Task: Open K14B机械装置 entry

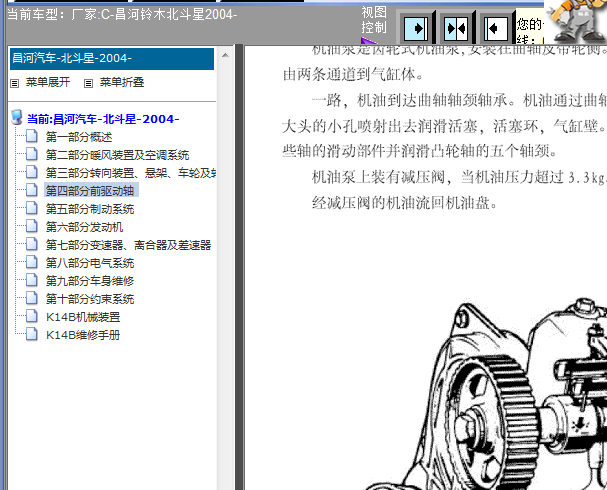Action: tap(83, 317)
